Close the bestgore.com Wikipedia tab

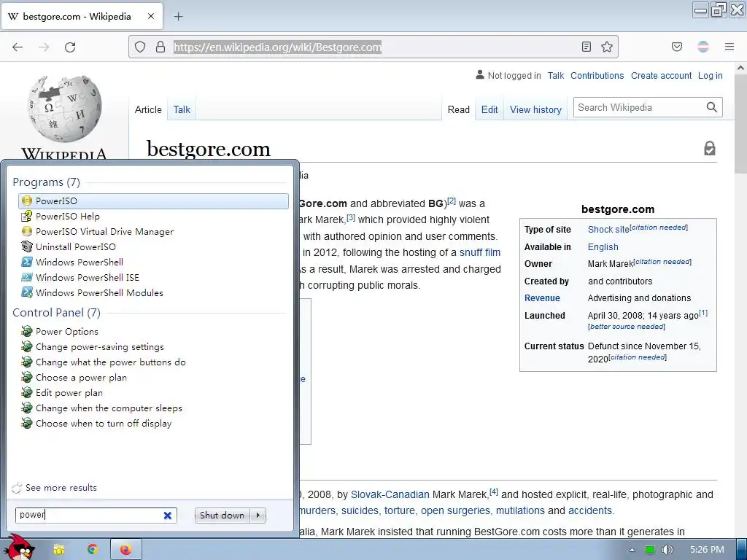[151, 16]
